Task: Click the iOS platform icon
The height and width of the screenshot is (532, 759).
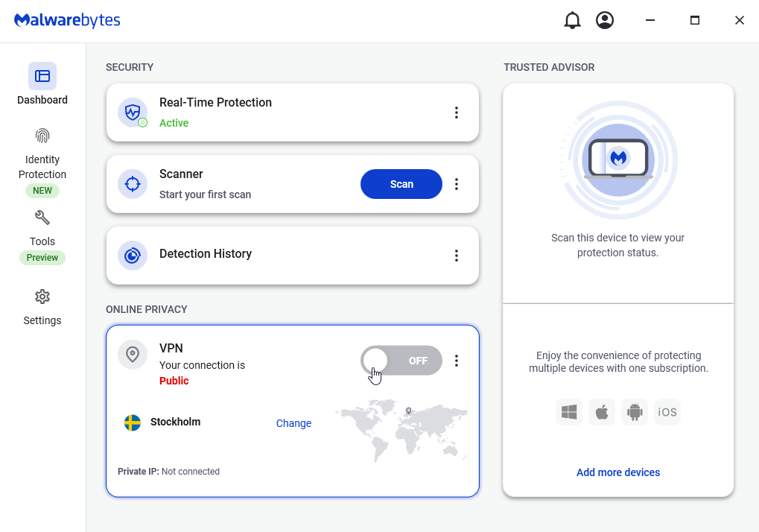Action: (x=667, y=412)
